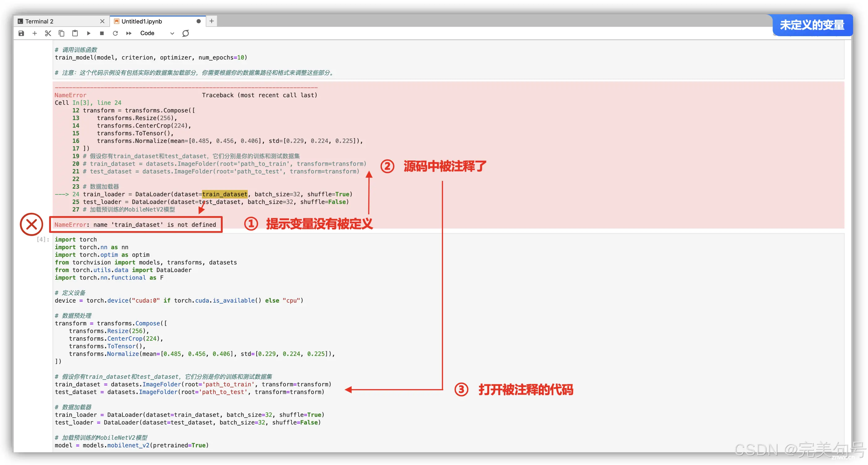This screenshot has width=868, height=465.
Task: Click the line 'train_model(model, criterion, optimizer, num_epochs=10)'
Action: (x=151, y=58)
